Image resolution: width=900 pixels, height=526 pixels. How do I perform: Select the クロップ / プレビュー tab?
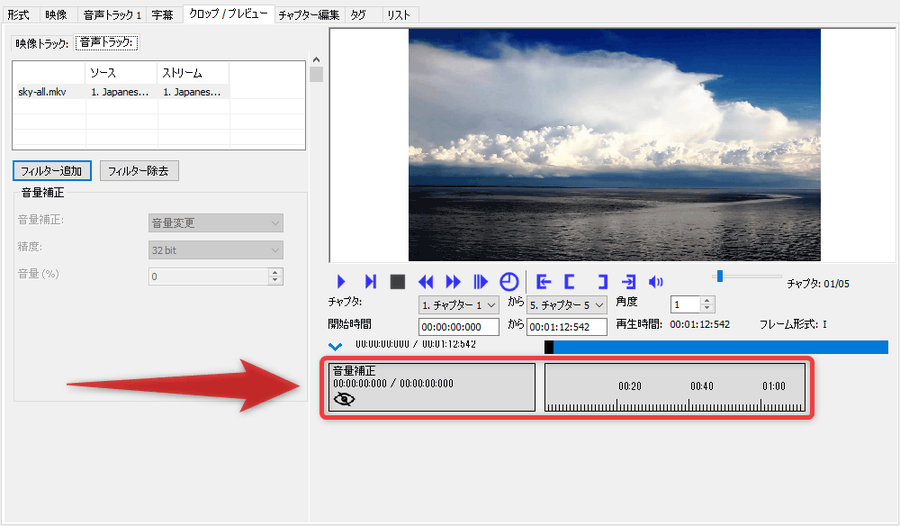pyautogui.click(x=228, y=14)
